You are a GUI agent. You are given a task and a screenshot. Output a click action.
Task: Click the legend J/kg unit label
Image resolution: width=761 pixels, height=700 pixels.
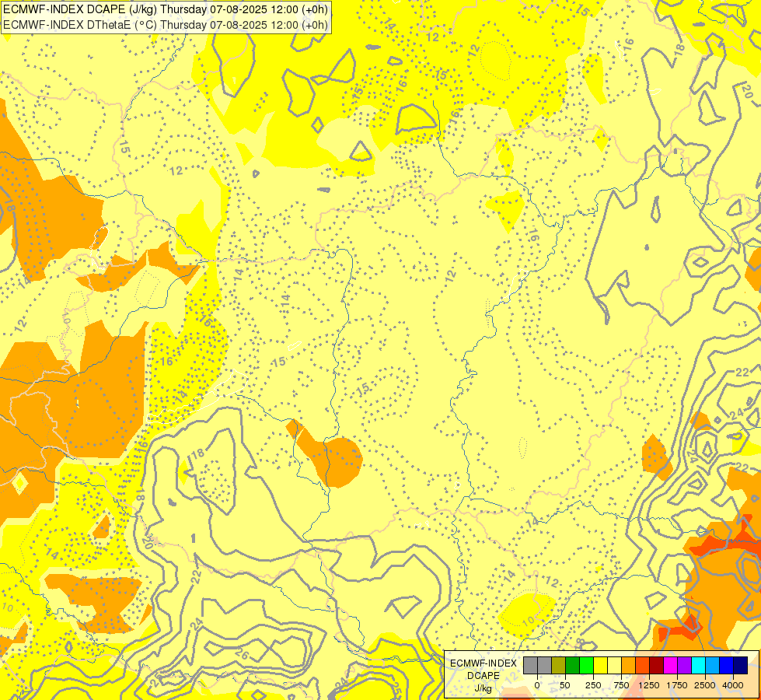(483, 688)
